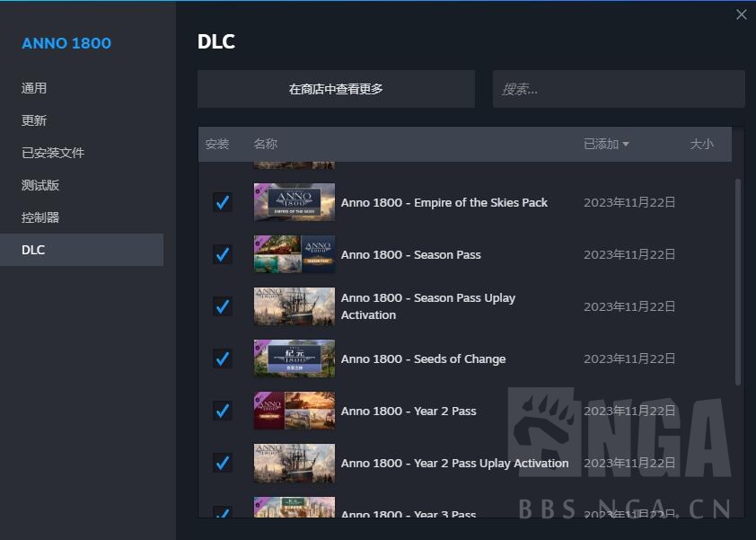
Task: Click the Year 2 Pass artwork image
Action: pyautogui.click(x=294, y=411)
